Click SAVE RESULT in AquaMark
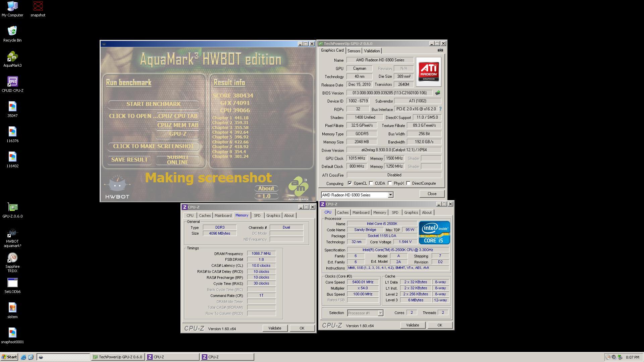The width and height of the screenshot is (644, 362). (x=129, y=160)
